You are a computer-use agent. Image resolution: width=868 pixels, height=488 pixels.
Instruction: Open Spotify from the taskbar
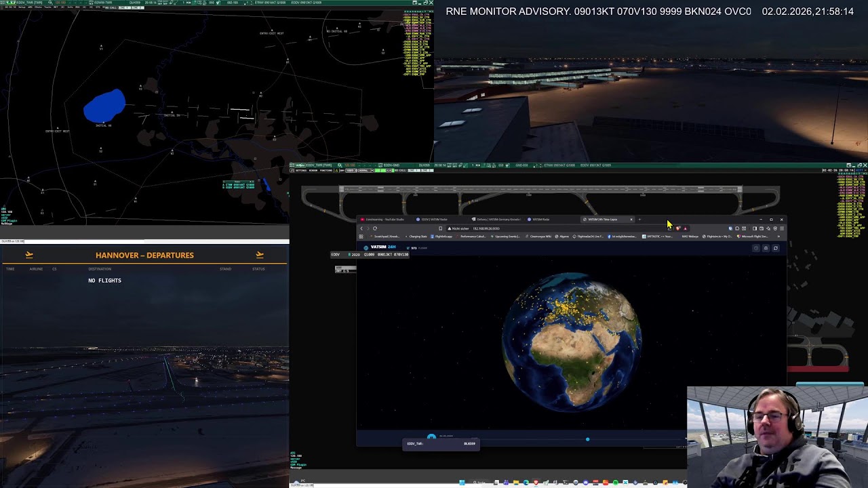pyautogui.click(x=616, y=483)
